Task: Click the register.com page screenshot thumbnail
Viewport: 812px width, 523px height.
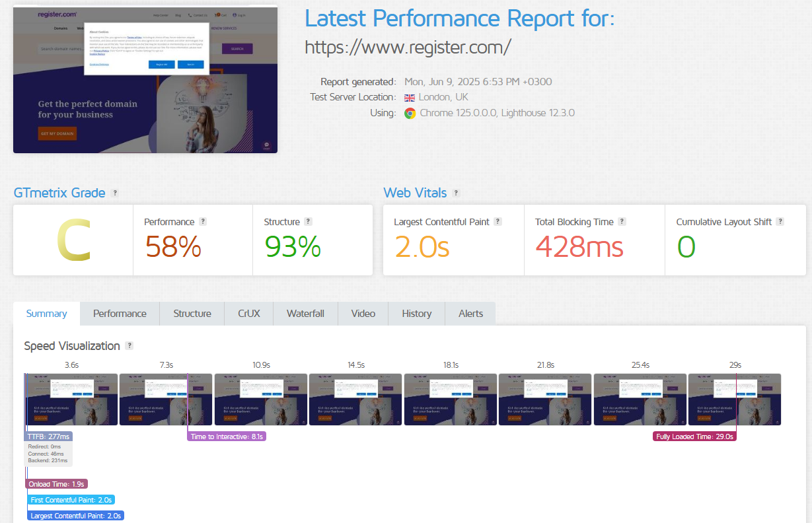Action: pos(145,80)
